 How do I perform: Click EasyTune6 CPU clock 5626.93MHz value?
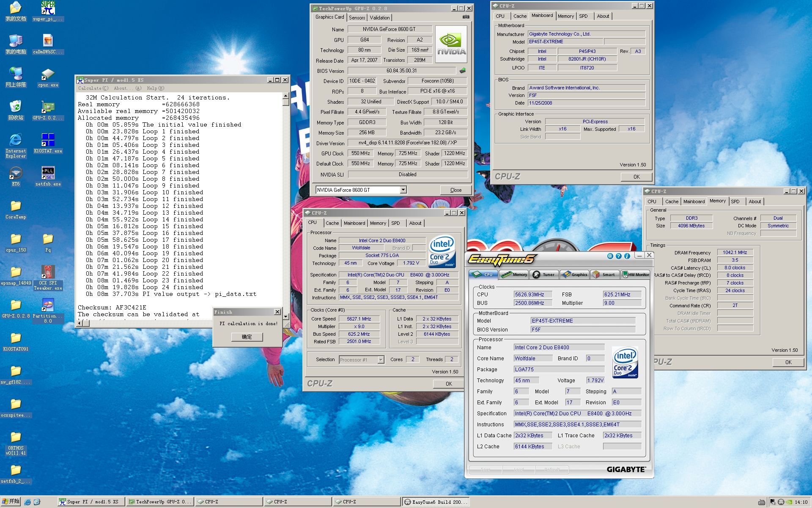[x=533, y=294]
